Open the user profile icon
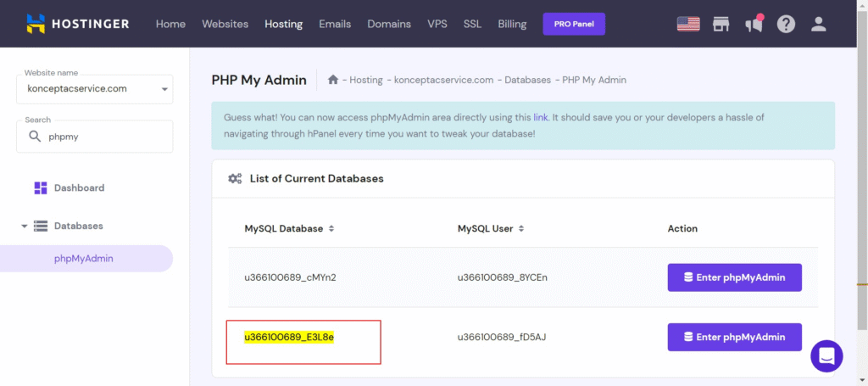The height and width of the screenshot is (386, 868). [818, 24]
